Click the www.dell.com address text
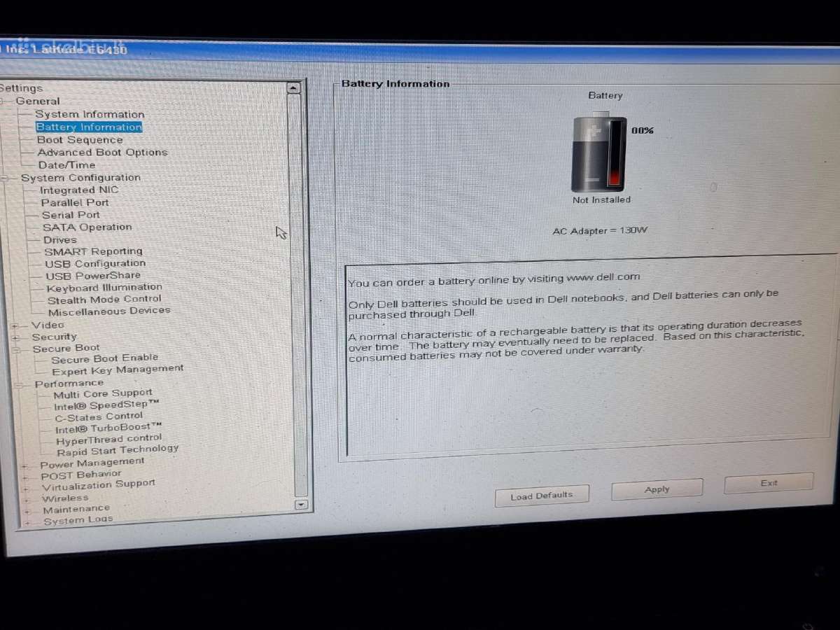This screenshot has height=630, width=840. (603, 277)
